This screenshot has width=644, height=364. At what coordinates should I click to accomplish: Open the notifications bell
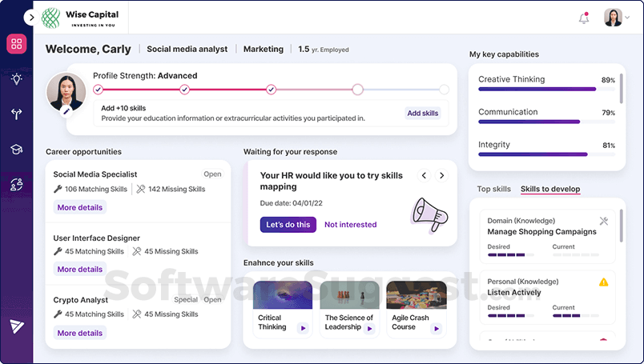click(584, 18)
